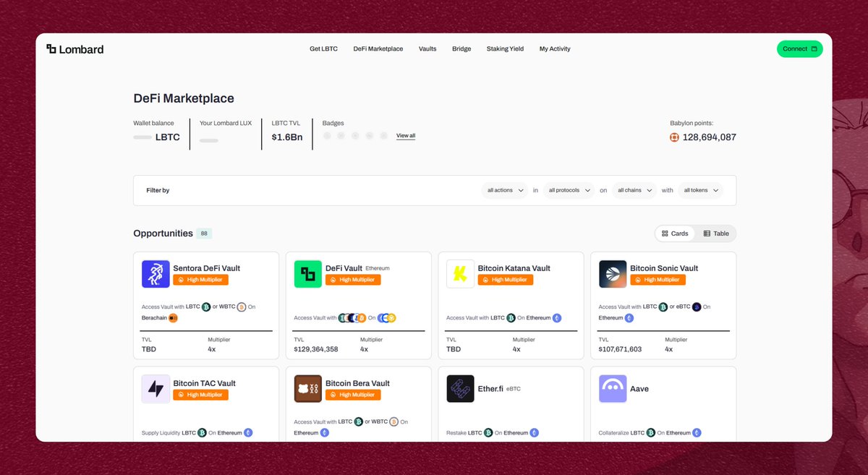Click Ethereum chain icon in Bitcoin TAC card

click(248, 433)
